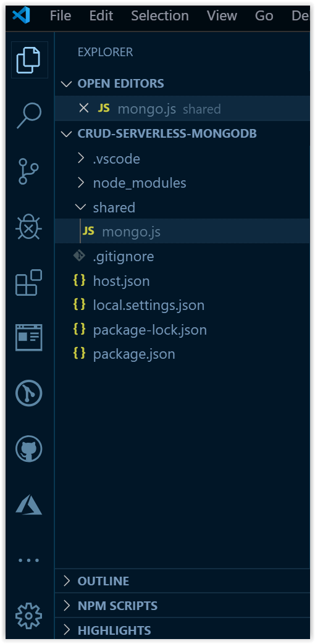
Task: Click JS icon of mongo.js in Open Editors
Action: [x=104, y=109]
